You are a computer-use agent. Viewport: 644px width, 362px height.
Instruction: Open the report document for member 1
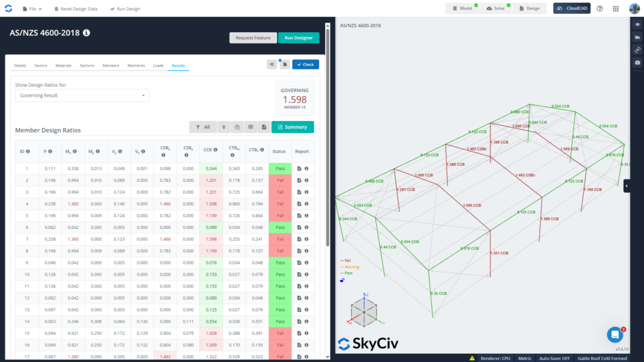point(299,169)
